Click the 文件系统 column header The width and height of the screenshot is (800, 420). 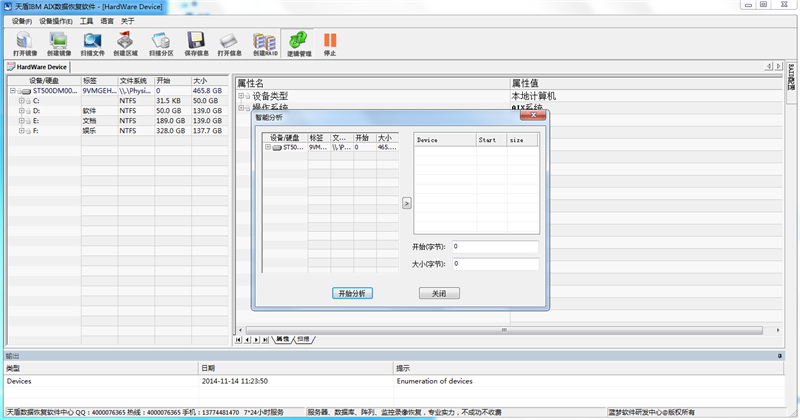(x=136, y=81)
